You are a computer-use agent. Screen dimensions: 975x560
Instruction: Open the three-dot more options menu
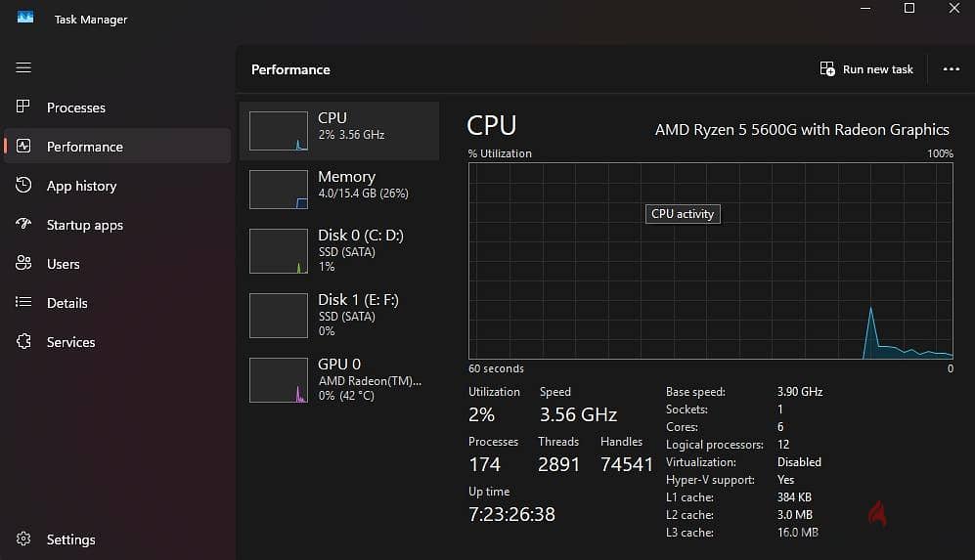pos(951,69)
